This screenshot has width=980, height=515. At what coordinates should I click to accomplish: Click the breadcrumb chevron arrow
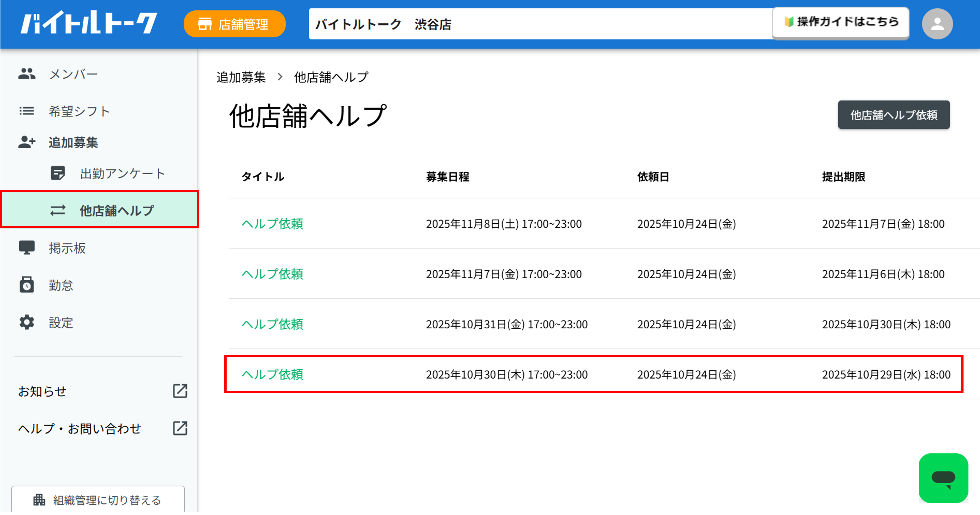point(280,77)
